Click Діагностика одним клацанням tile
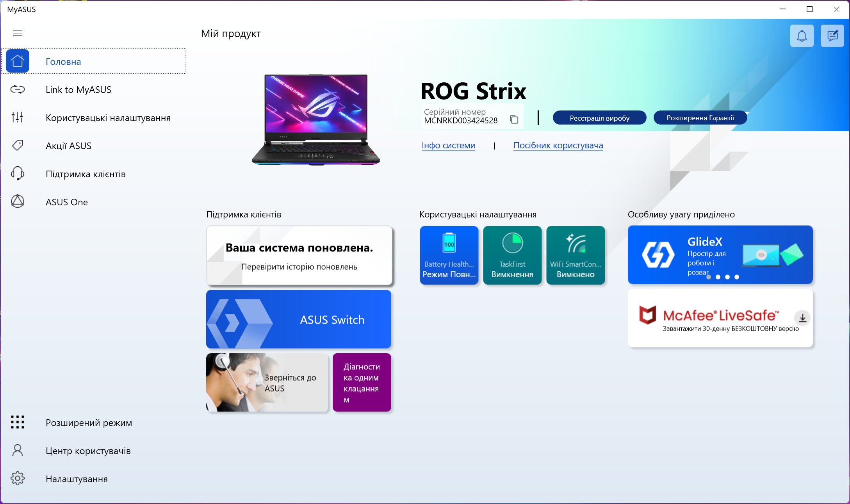This screenshot has height=504, width=850. (x=362, y=383)
